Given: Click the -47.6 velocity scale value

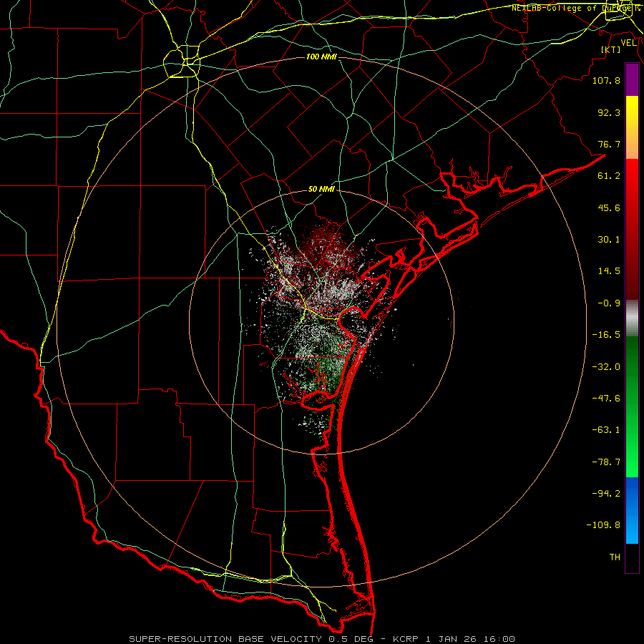Looking at the screenshot, I should [x=606, y=399].
